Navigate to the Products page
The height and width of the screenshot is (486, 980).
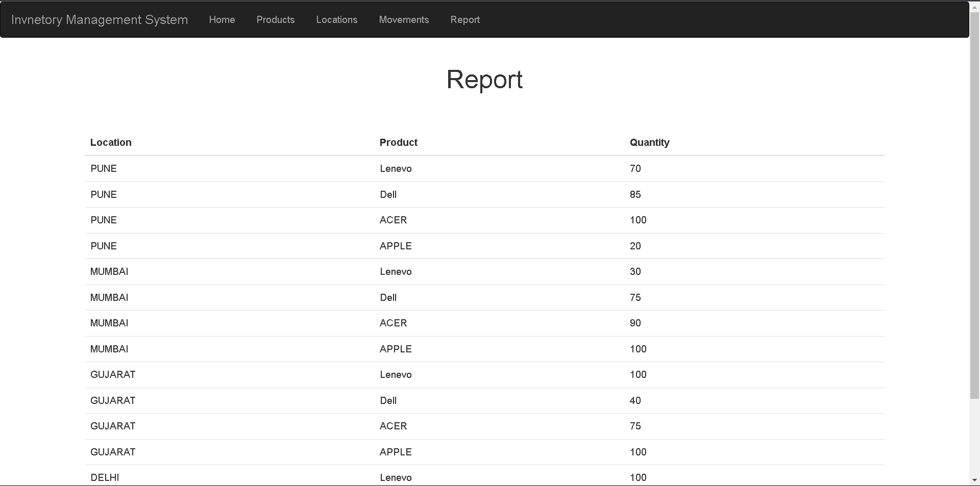click(x=276, y=19)
